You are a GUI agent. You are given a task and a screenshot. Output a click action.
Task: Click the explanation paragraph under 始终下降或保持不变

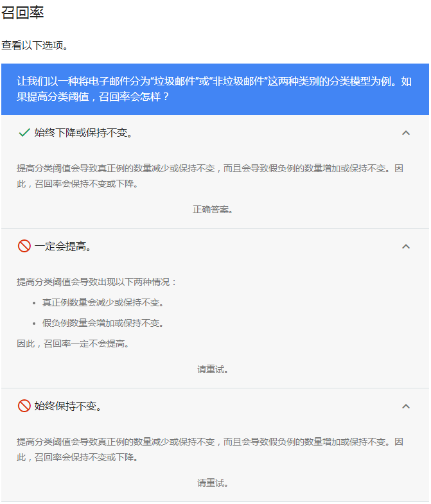(210, 176)
